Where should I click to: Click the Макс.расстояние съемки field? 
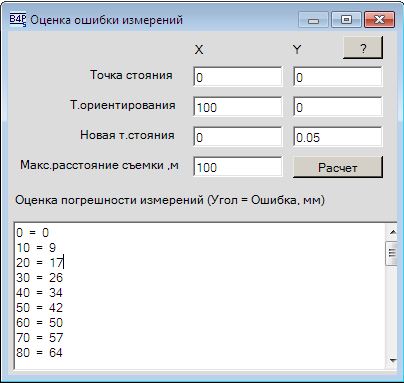tap(238, 167)
